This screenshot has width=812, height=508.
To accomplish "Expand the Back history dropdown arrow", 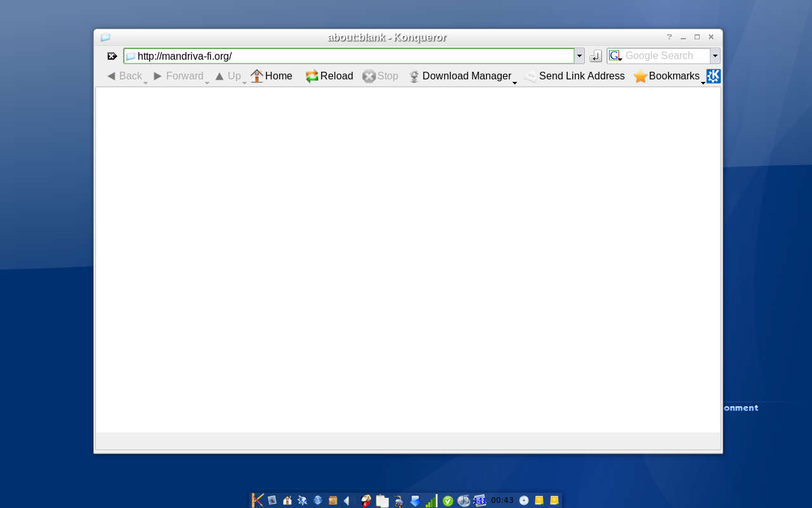I will [x=145, y=83].
